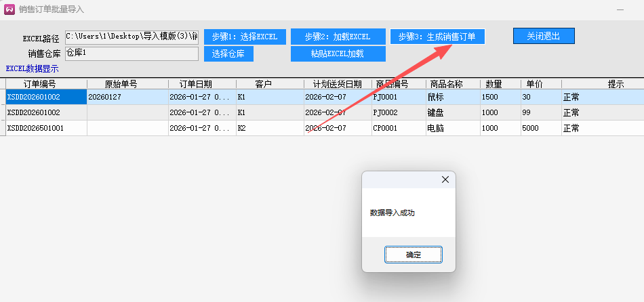Close the import success dialog with X
This screenshot has height=302, width=644.
tap(445, 179)
